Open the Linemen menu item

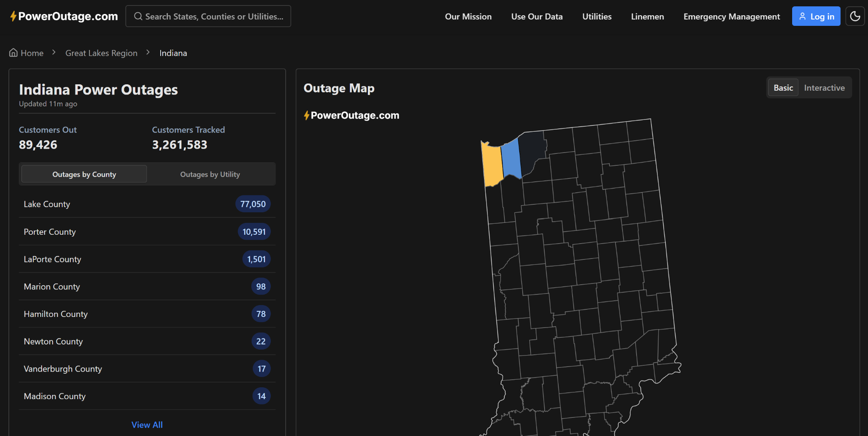648,17
